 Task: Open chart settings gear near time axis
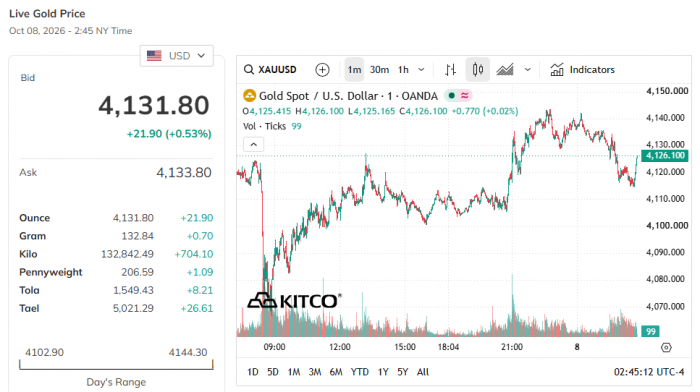(666, 347)
